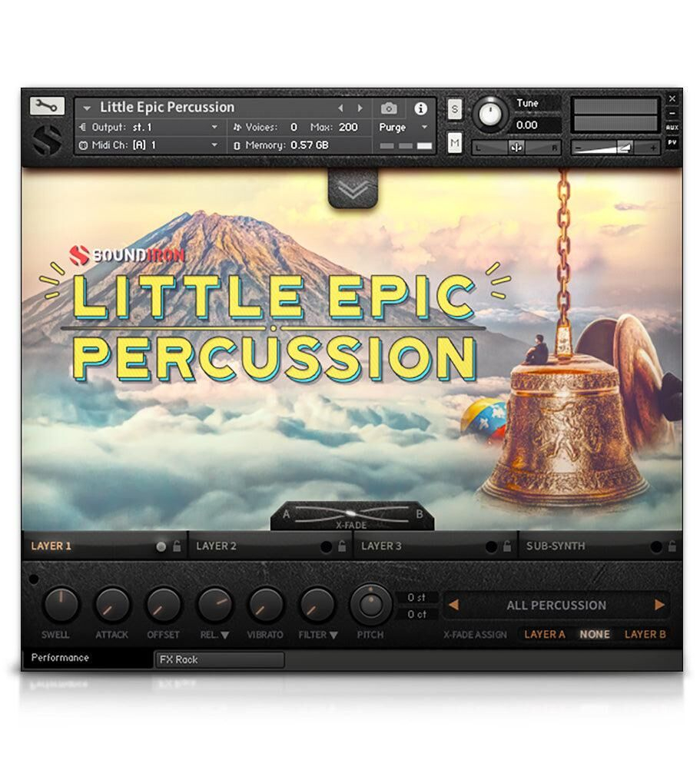Go to the next instrument preset arrow

360,108
